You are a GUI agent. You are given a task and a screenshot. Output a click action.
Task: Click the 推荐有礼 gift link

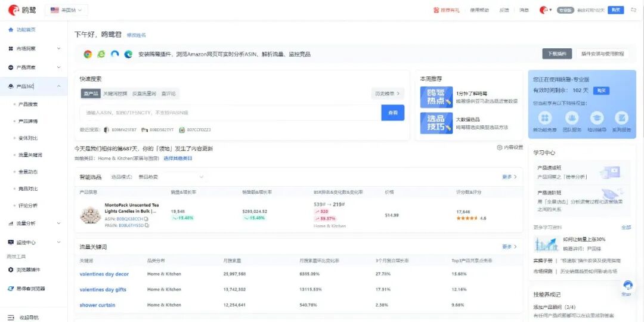447,10
